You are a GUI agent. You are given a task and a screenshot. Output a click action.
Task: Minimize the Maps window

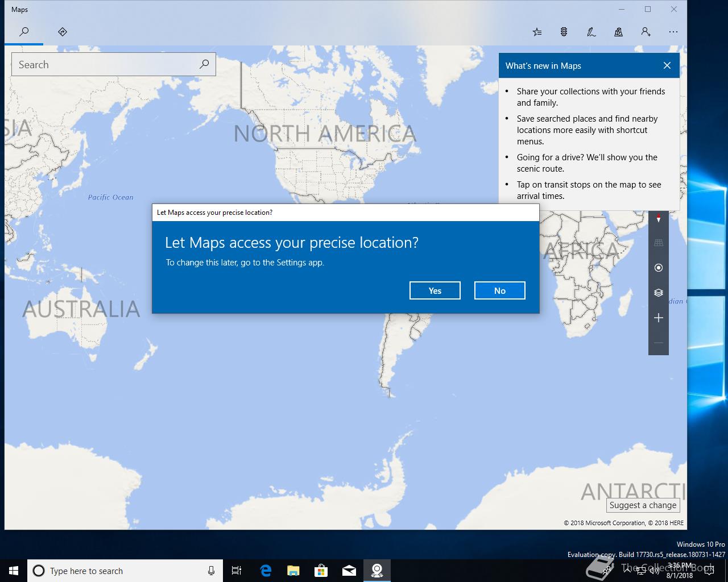coord(621,9)
